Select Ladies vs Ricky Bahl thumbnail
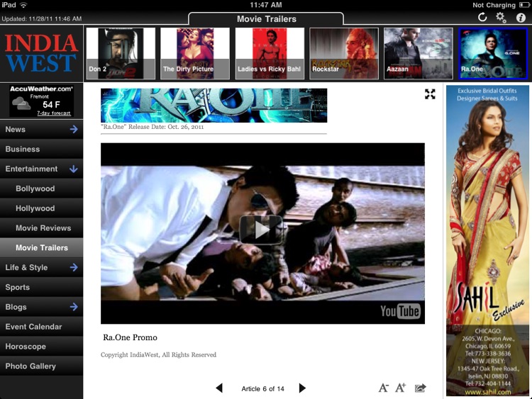Screen dimensions: 532x399 pos(270,54)
